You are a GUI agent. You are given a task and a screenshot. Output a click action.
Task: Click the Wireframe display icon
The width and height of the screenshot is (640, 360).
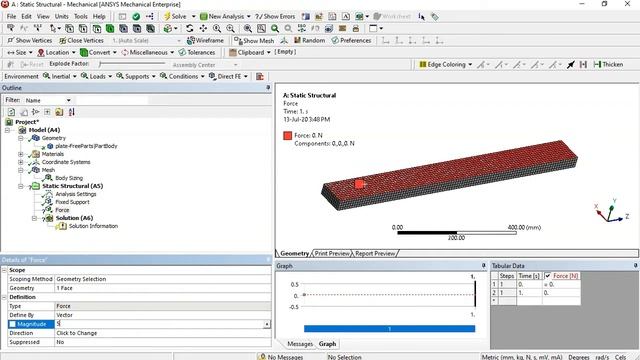pyautogui.click(x=191, y=40)
